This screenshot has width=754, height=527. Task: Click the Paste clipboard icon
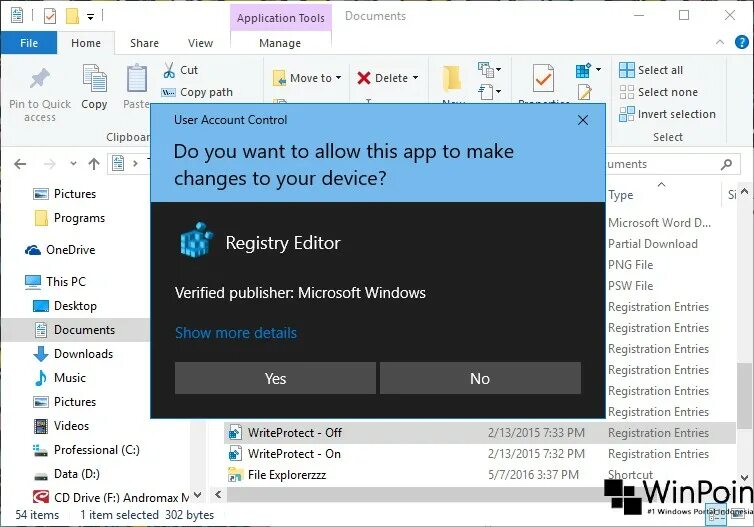coord(137,78)
